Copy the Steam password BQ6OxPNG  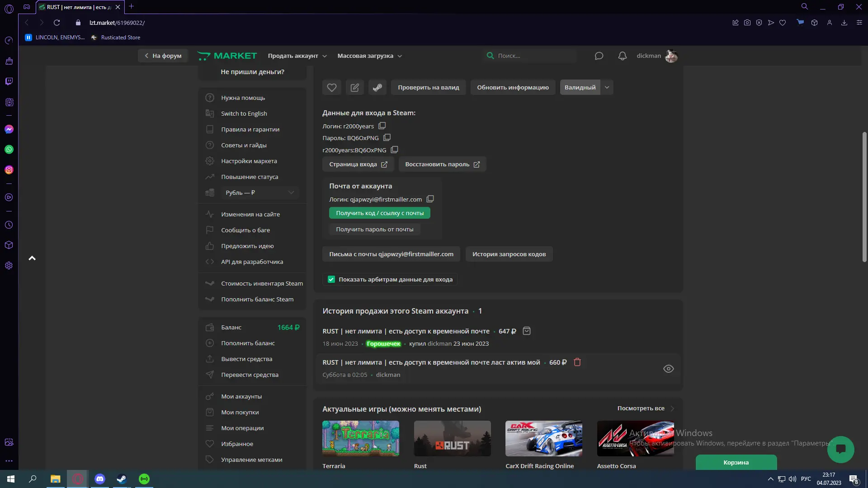[387, 137]
